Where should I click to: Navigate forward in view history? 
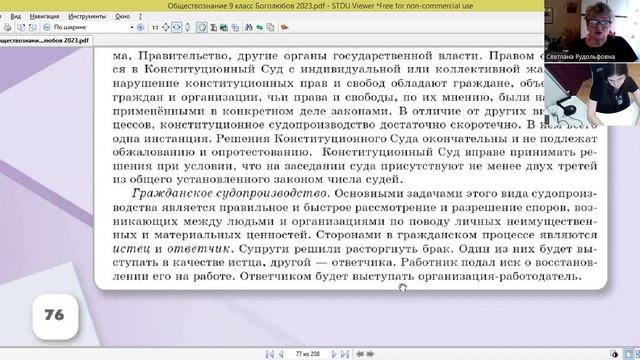pos(370,354)
